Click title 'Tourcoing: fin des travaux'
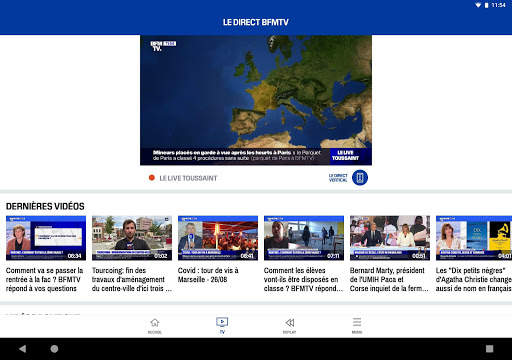This screenshot has width=512, height=360. coord(132,279)
